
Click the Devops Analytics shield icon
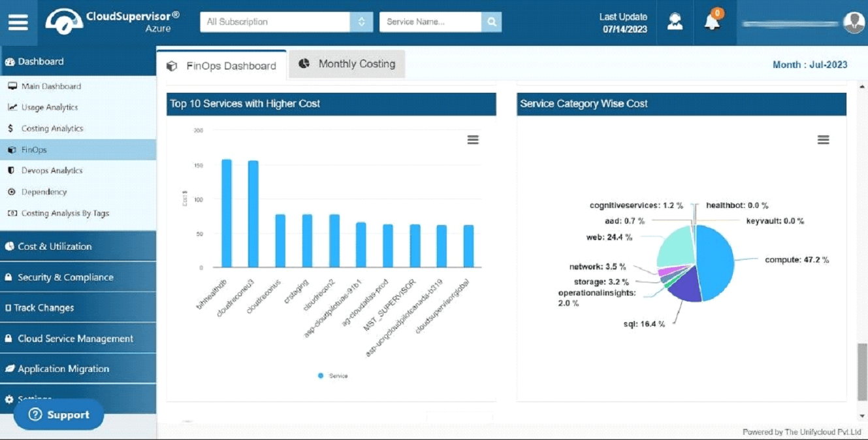pos(10,171)
